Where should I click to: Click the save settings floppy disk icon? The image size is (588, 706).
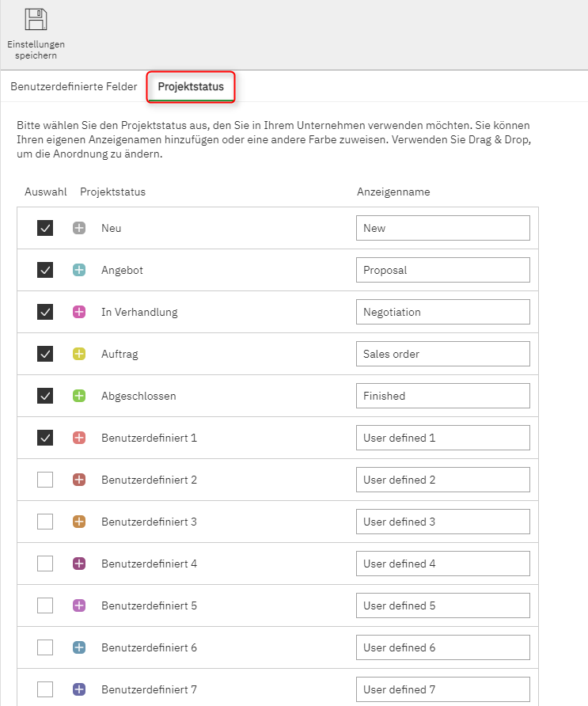tap(36, 19)
